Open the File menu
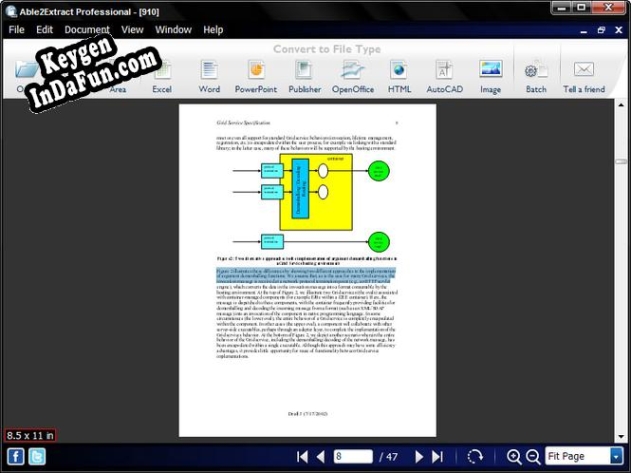Viewport: 631px width, 473px height. pos(16,30)
